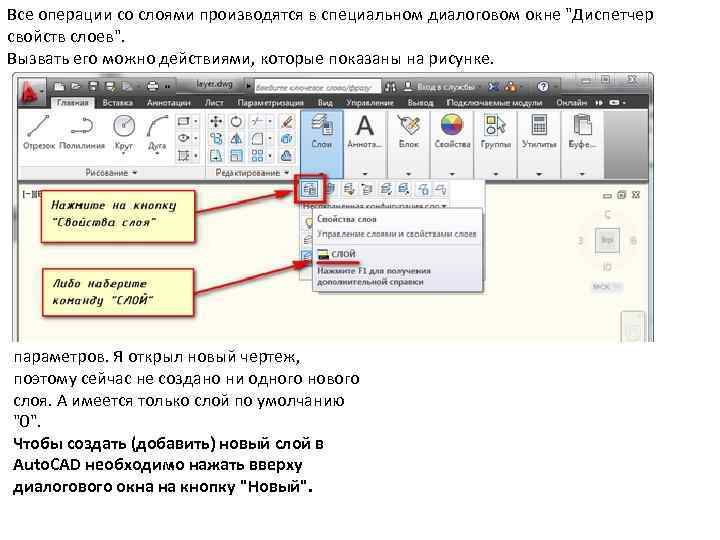The height and width of the screenshot is (540, 720).
Task: Select the Отрезок (Line) tool
Action: click(39, 132)
